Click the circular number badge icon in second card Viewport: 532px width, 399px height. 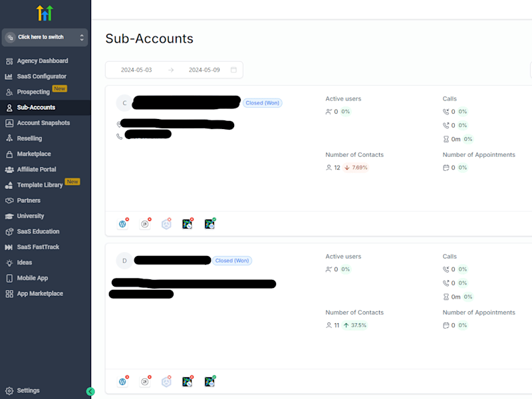(x=145, y=382)
